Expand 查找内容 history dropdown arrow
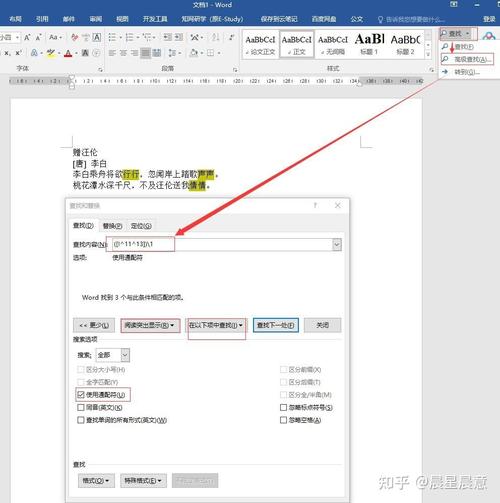 pos(337,245)
